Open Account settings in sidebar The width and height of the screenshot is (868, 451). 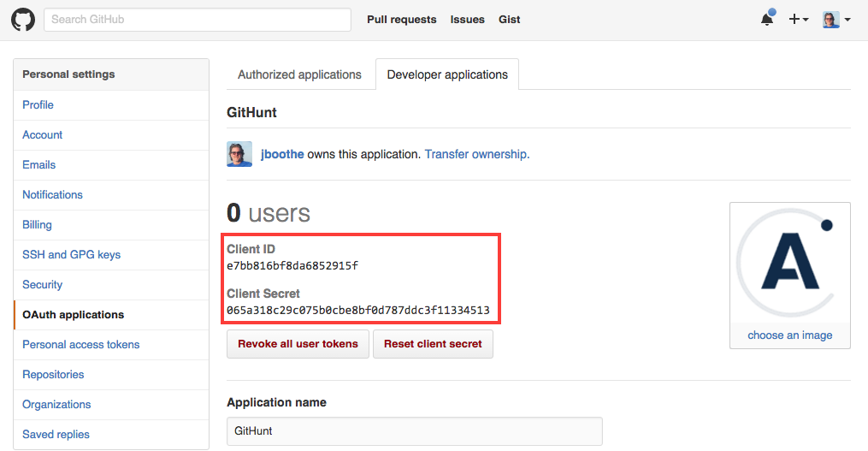111,134
